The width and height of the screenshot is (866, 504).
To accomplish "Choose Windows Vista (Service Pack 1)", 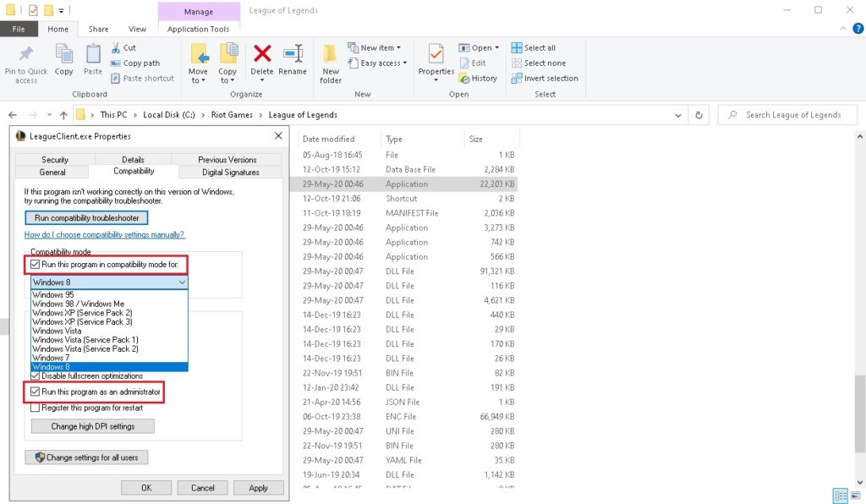I will pos(109,339).
